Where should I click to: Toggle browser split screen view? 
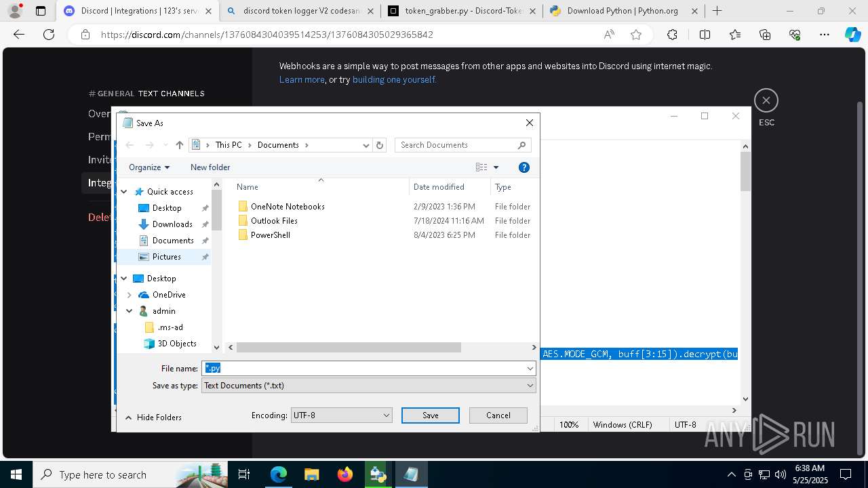(705, 35)
